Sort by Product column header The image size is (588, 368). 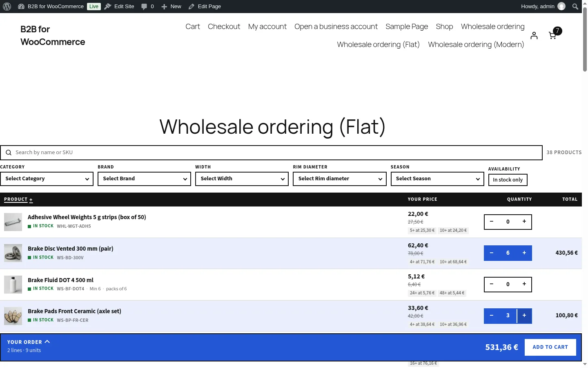coord(18,200)
